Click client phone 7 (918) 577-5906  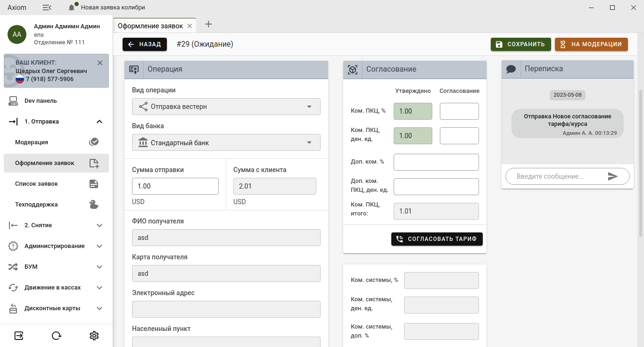coord(50,79)
